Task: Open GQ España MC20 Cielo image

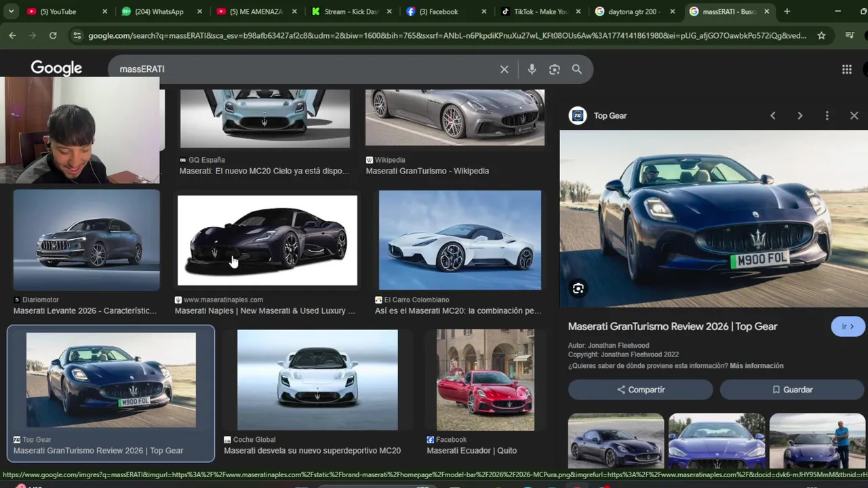Action: coord(264,118)
